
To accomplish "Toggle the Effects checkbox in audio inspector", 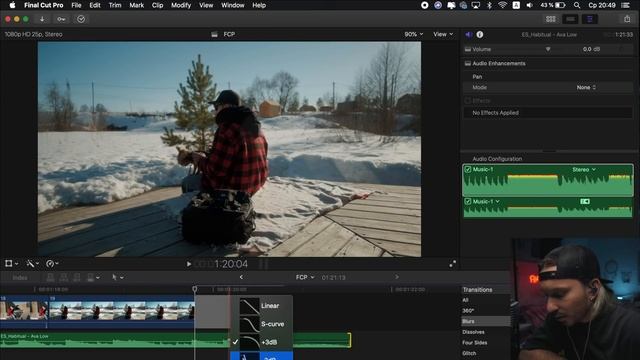I will 468,100.
